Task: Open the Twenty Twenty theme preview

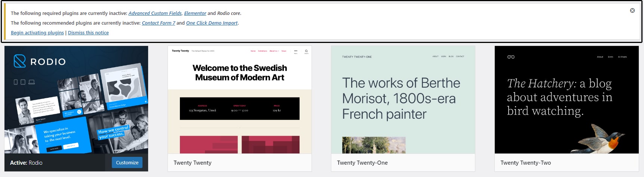Action: [x=240, y=100]
